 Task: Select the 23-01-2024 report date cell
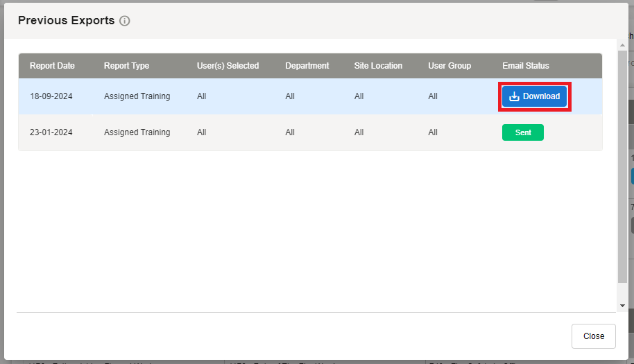click(x=51, y=132)
